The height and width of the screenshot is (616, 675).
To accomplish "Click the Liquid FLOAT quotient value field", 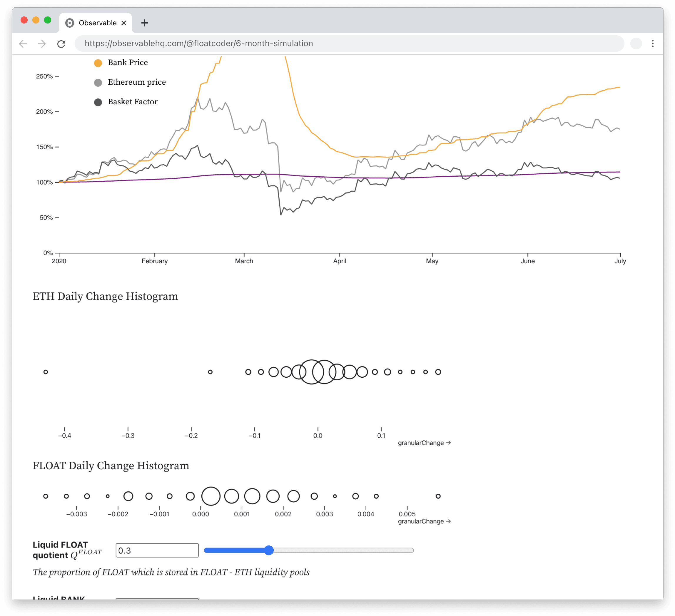I will coord(157,550).
